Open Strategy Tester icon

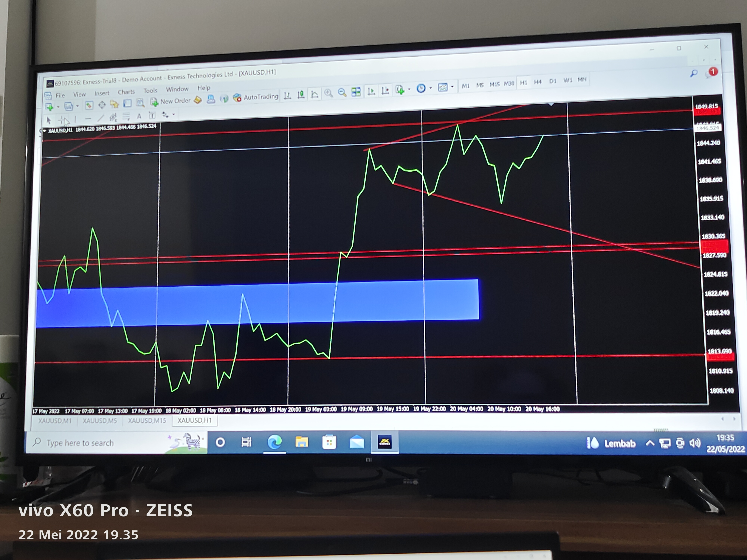tap(140, 103)
